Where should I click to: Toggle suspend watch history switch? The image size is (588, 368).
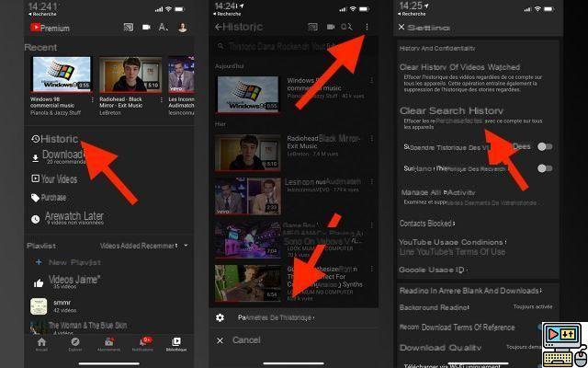545,147
